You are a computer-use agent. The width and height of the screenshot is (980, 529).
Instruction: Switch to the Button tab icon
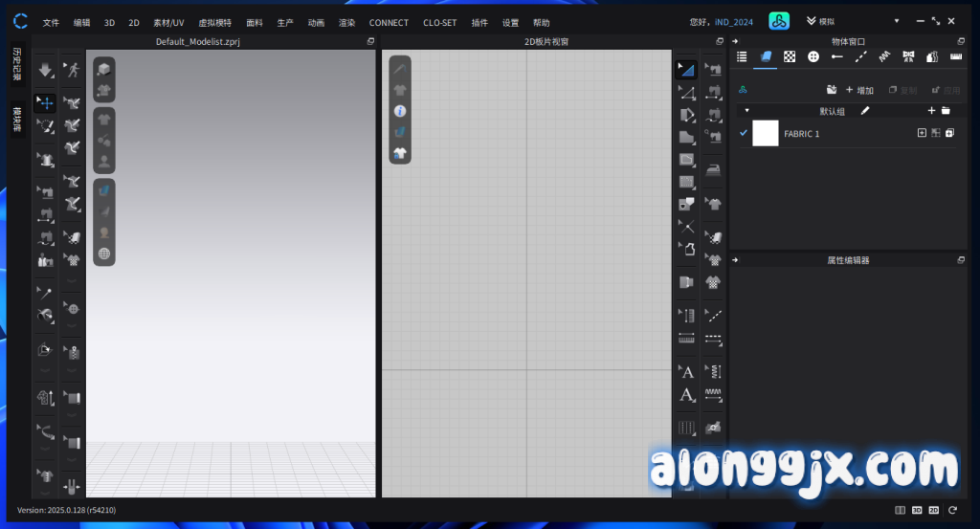[x=813, y=57]
